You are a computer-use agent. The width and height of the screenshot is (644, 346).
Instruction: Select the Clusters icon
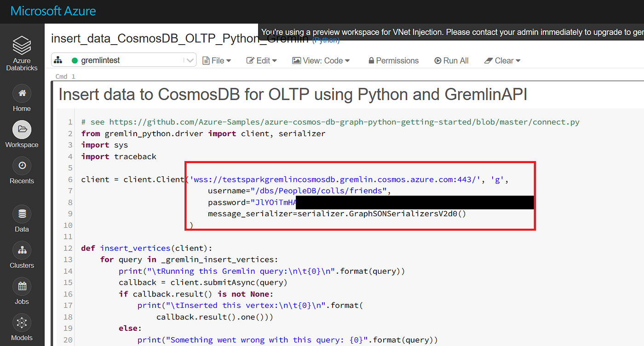pos(22,250)
